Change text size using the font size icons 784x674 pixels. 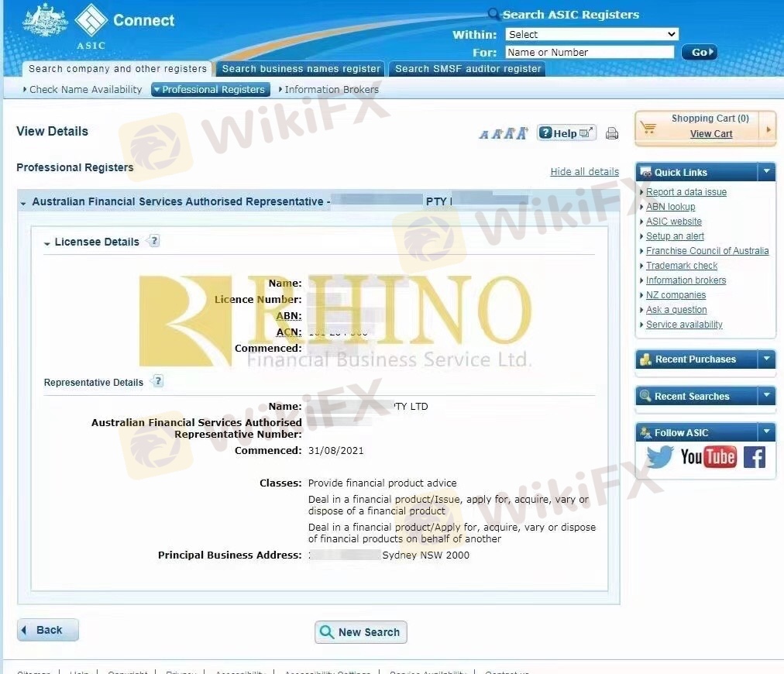pos(503,133)
